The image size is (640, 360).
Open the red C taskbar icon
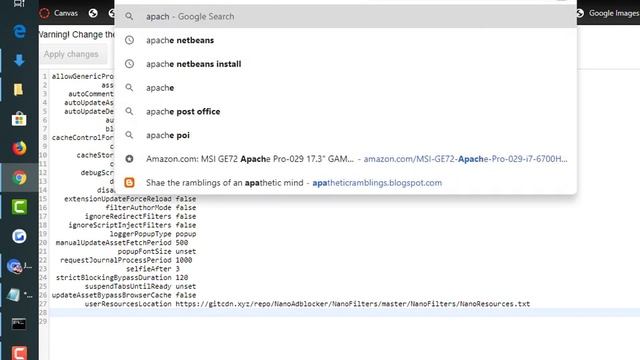click(x=19, y=353)
